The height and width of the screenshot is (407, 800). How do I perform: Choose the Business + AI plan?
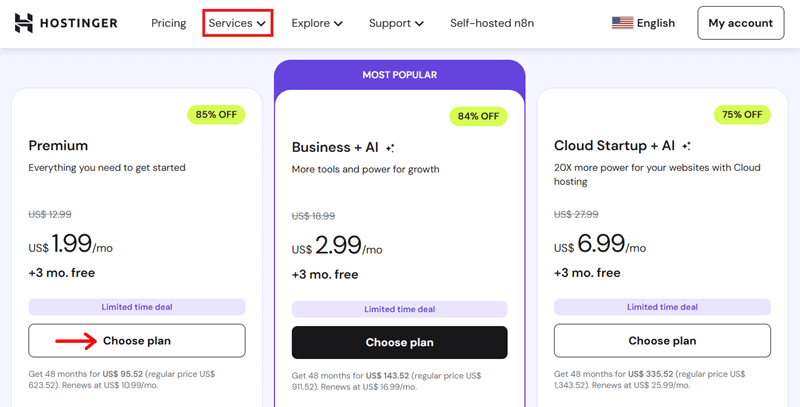400,342
